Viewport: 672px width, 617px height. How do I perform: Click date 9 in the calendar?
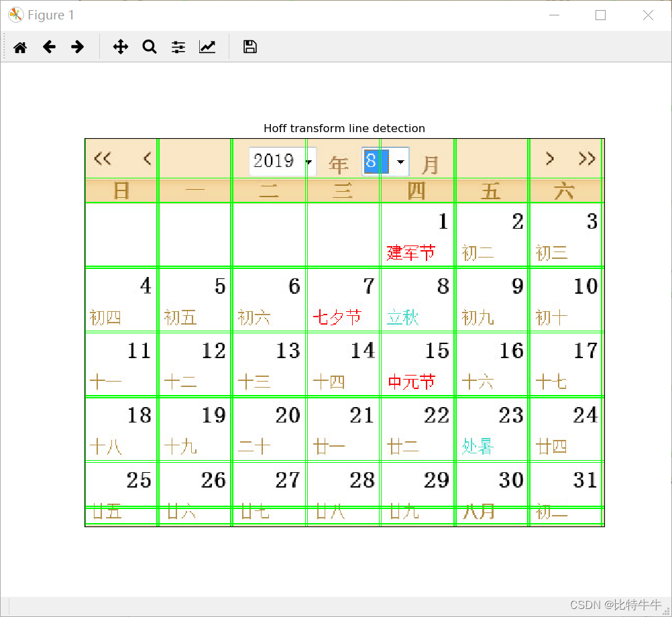(x=518, y=286)
